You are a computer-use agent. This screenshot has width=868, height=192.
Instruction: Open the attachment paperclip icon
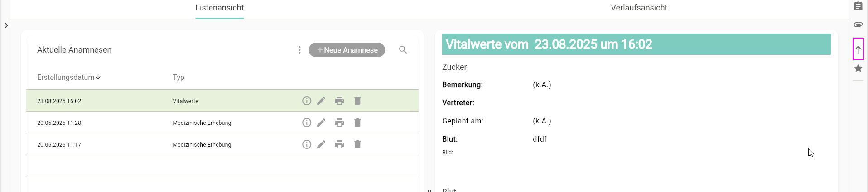click(x=858, y=25)
